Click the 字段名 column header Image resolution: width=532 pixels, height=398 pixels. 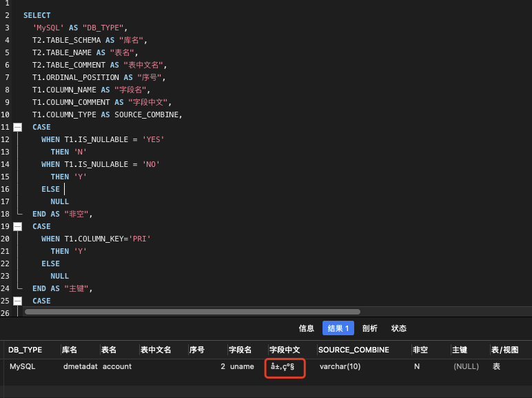(x=241, y=350)
